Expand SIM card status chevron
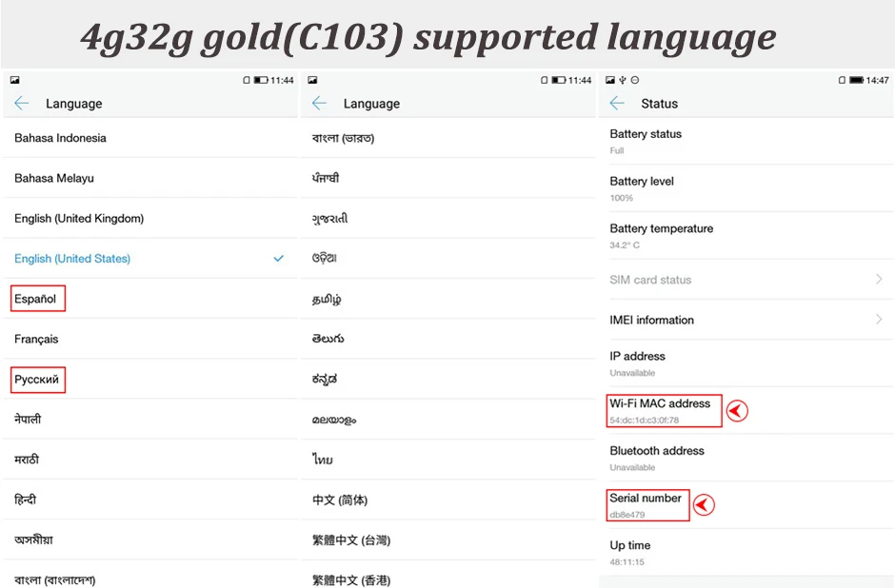 point(879,279)
